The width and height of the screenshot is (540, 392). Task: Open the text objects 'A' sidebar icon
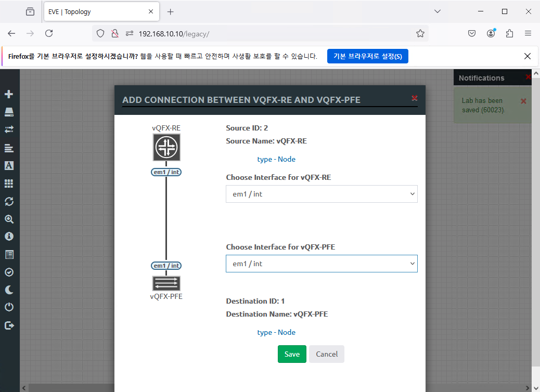9,165
